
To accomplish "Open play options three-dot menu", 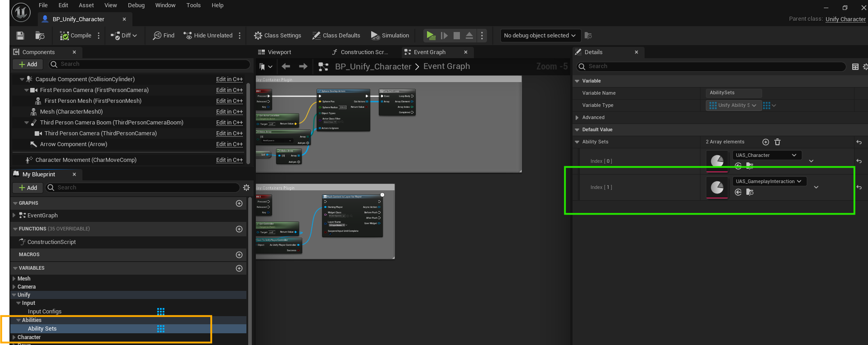I will (482, 36).
